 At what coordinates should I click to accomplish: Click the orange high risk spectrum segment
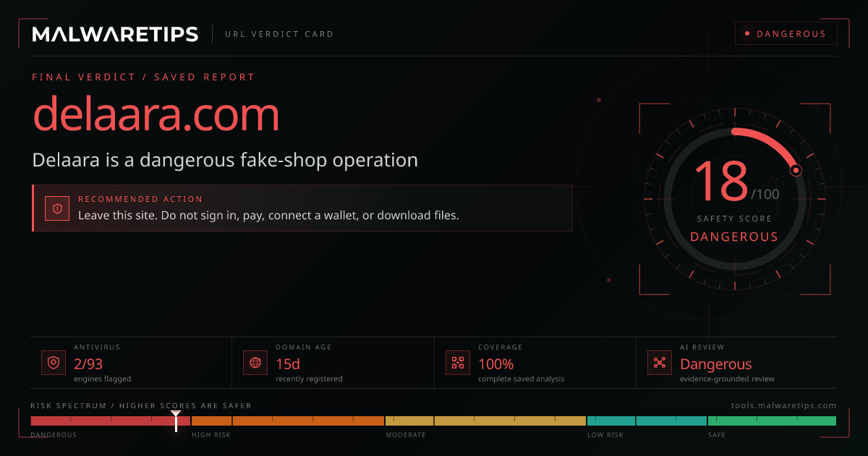(288, 421)
